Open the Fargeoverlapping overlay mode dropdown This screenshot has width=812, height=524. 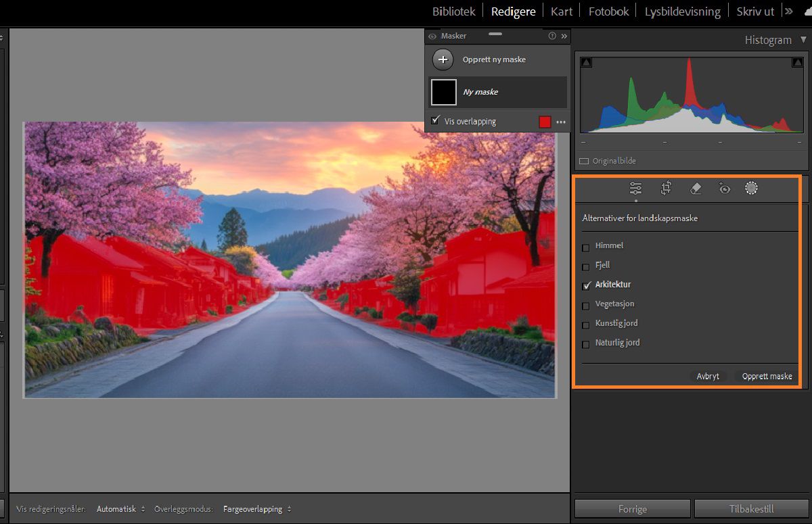pyautogui.click(x=257, y=509)
